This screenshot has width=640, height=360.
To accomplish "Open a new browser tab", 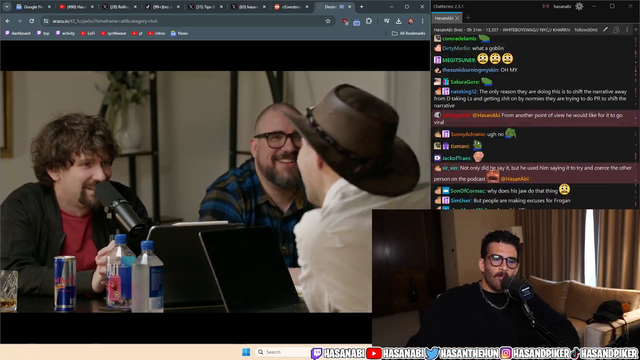I will tap(362, 7).
